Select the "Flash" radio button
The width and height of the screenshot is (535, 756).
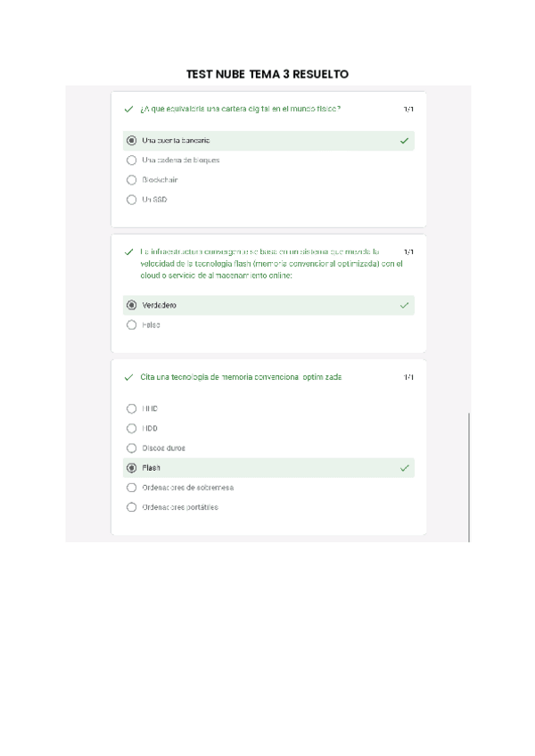132,468
